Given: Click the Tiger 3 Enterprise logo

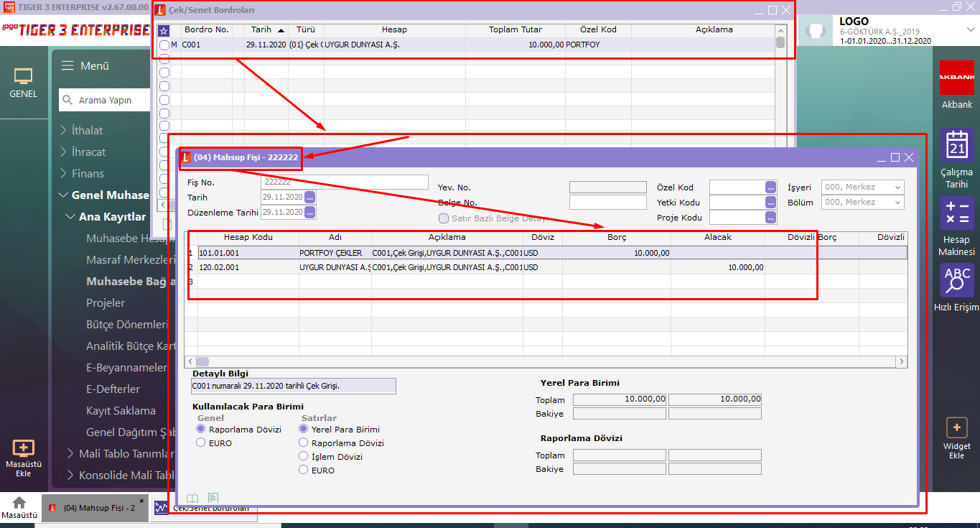Looking at the screenshot, I should 75,29.
